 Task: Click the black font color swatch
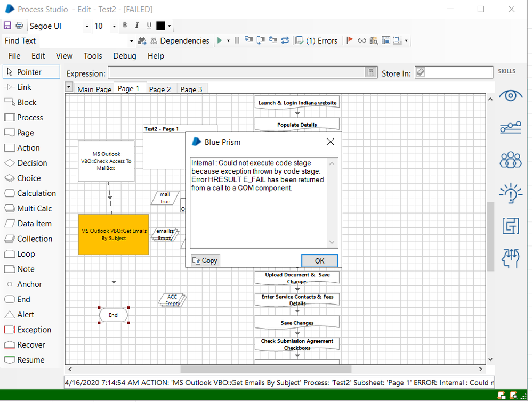pos(160,26)
